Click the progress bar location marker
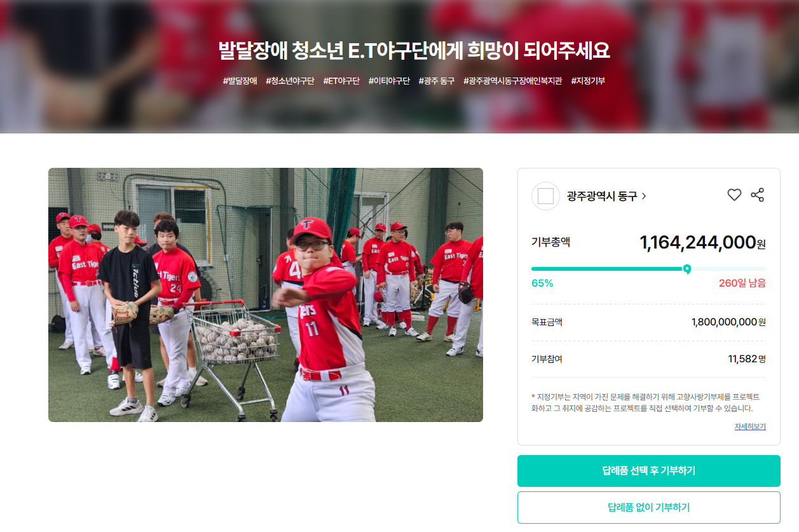Image resolution: width=799 pixels, height=532 pixels. (686, 269)
